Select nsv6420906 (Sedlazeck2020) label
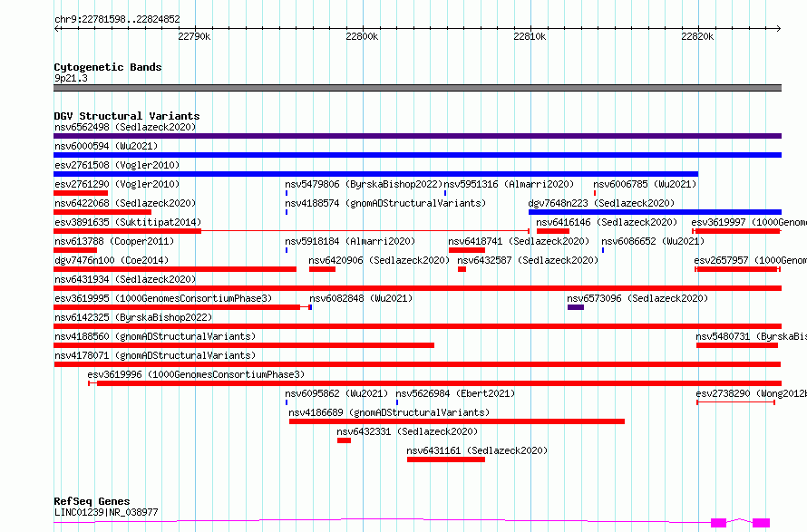This screenshot has height=532, width=807. tap(379, 260)
